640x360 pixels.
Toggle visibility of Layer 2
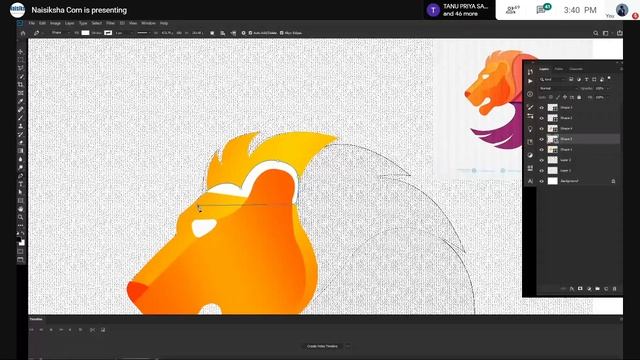542,160
